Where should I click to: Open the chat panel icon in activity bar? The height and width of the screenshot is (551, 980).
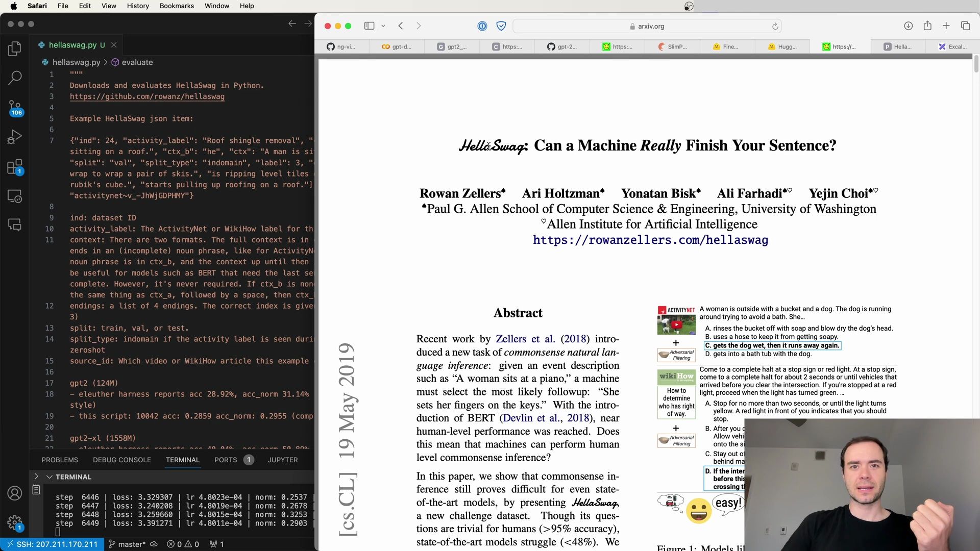tap(15, 225)
